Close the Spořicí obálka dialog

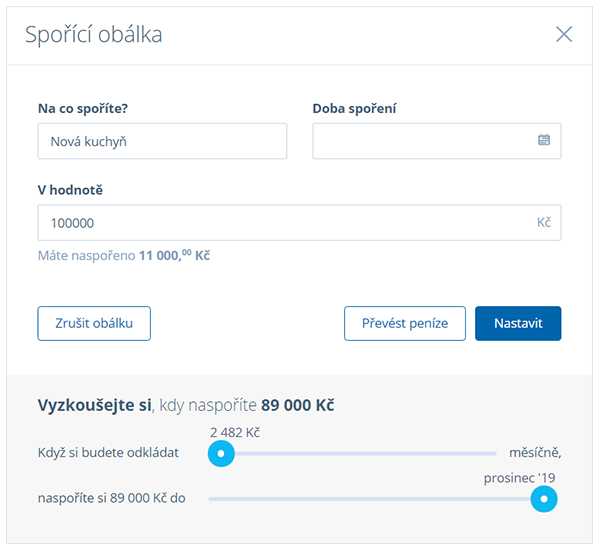tap(564, 34)
